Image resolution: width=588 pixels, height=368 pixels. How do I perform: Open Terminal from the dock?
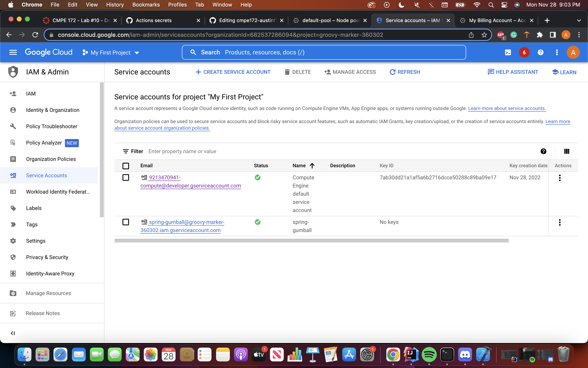(x=447, y=354)
